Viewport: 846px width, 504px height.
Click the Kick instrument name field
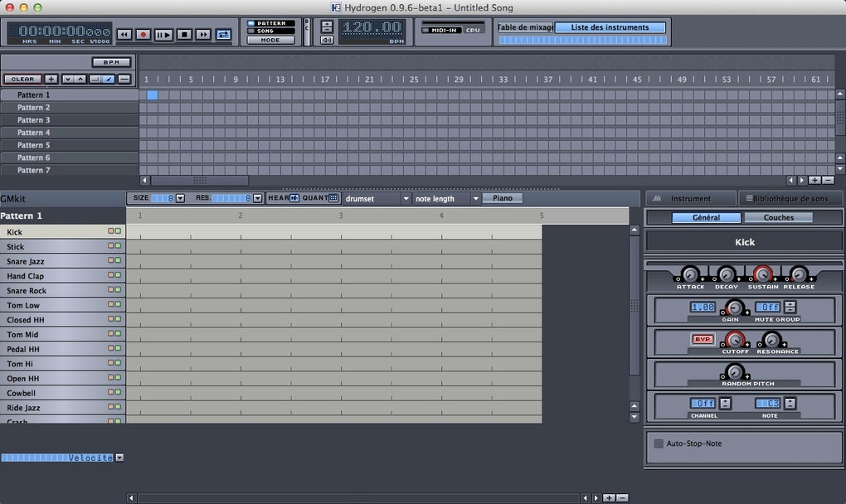(745, 242)
